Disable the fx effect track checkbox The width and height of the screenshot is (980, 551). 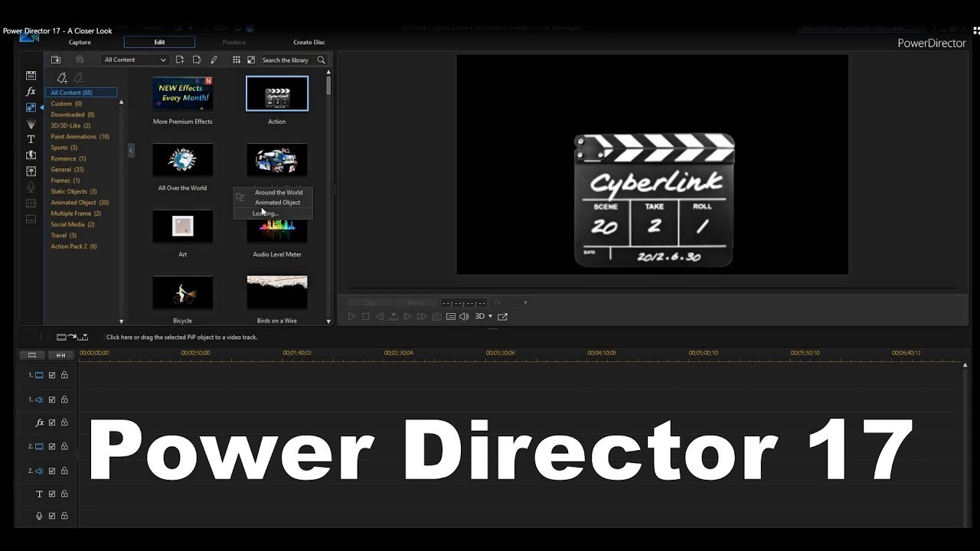pos(52,422)
